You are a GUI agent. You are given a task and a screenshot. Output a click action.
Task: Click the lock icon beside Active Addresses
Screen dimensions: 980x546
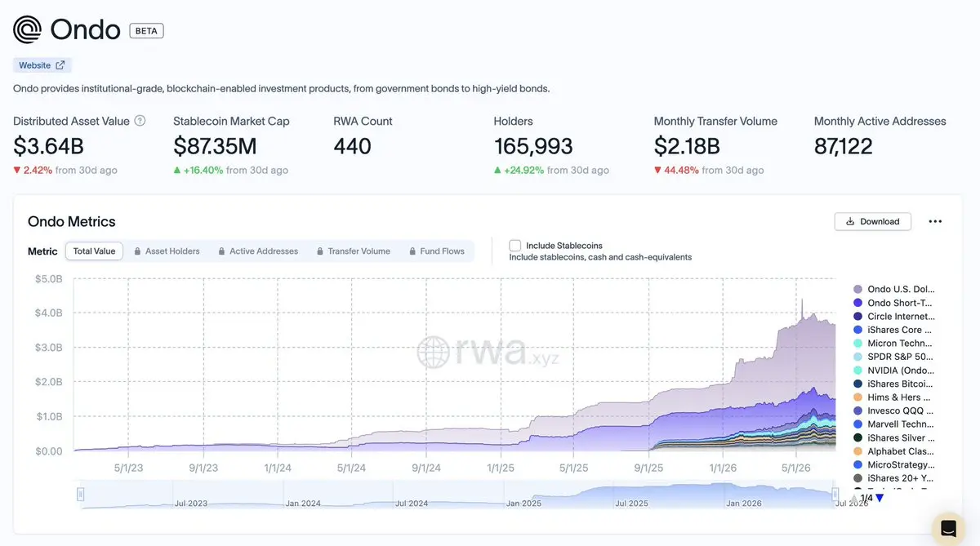[222, 251]
